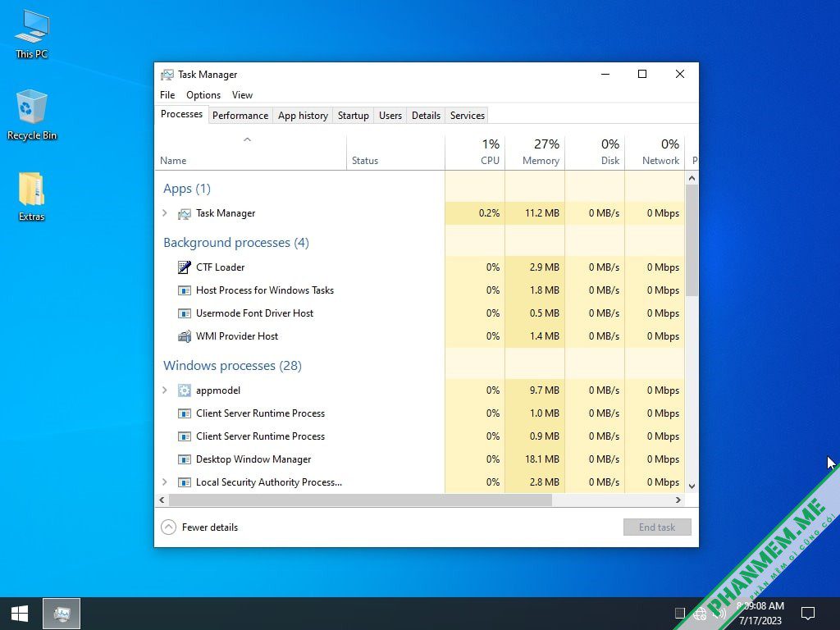Select the WMI Provider Host process name
Viewport: 840px width, 630px height.
(237, 336)
